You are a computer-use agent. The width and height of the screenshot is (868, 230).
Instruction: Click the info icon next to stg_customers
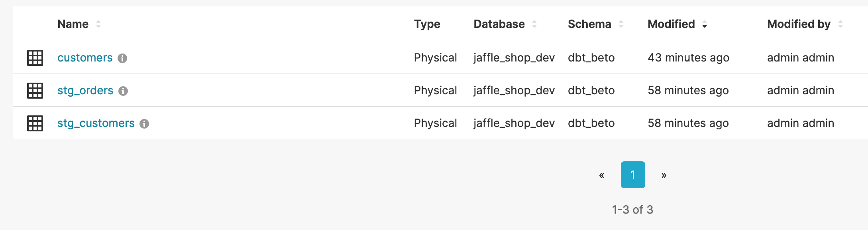click(x=144, y=124)
